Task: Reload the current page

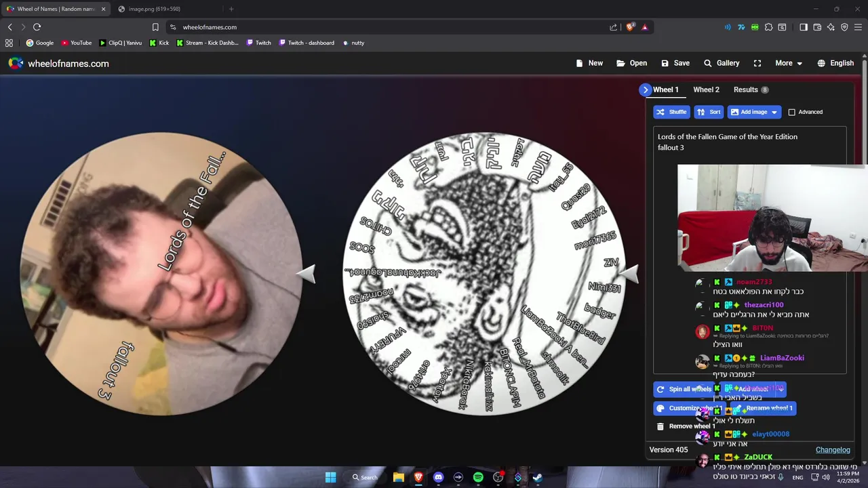Action: click(x=37, y=27)
